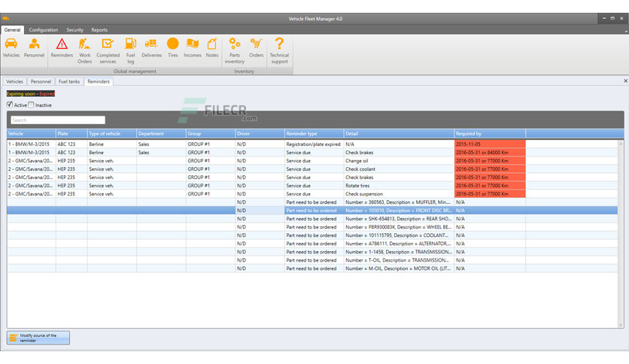
Task: Uncheck the Active checkbox
Action: pos(10,105)
